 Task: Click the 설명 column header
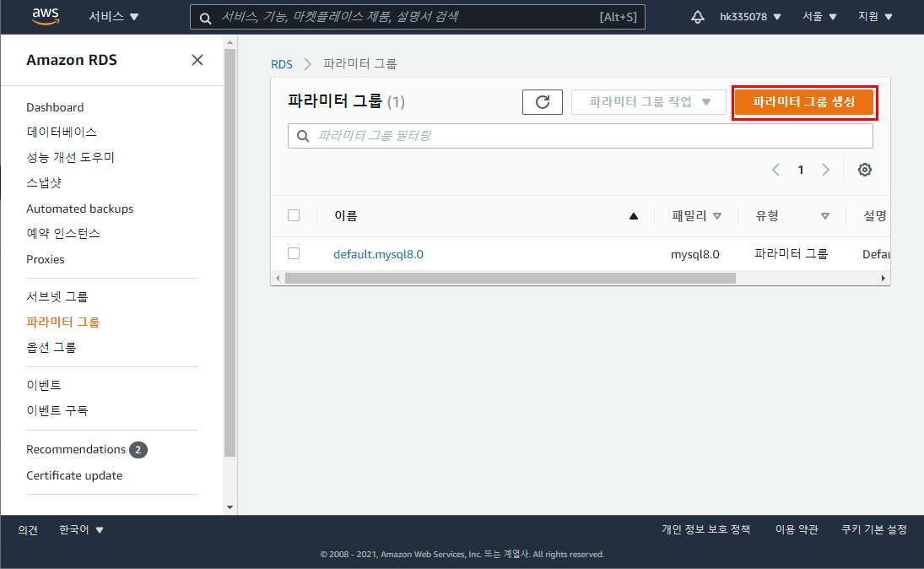click(874, 216)
